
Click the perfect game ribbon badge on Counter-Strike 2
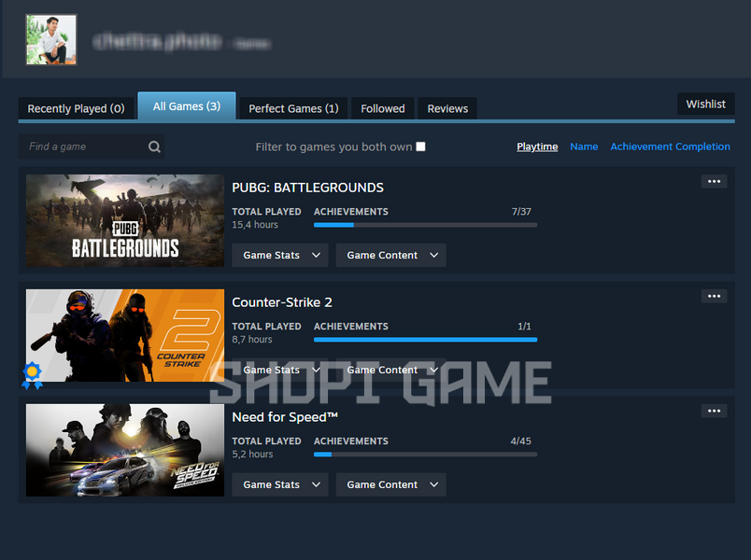click(32, 375)
